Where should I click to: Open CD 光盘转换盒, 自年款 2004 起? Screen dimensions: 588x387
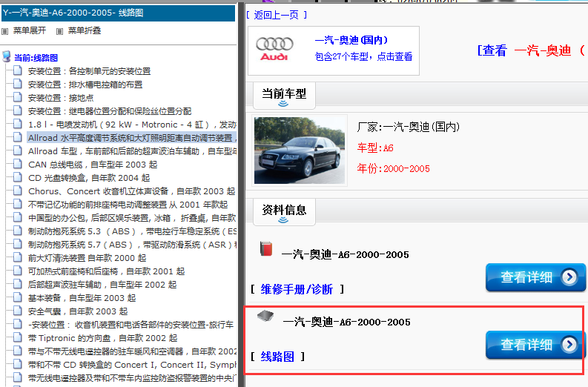[x=89, y=178]
